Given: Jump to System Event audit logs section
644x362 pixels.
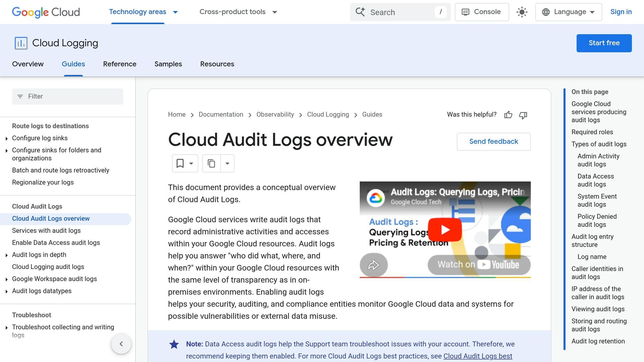Looking at the screenshot, I should tap(597, 200).
